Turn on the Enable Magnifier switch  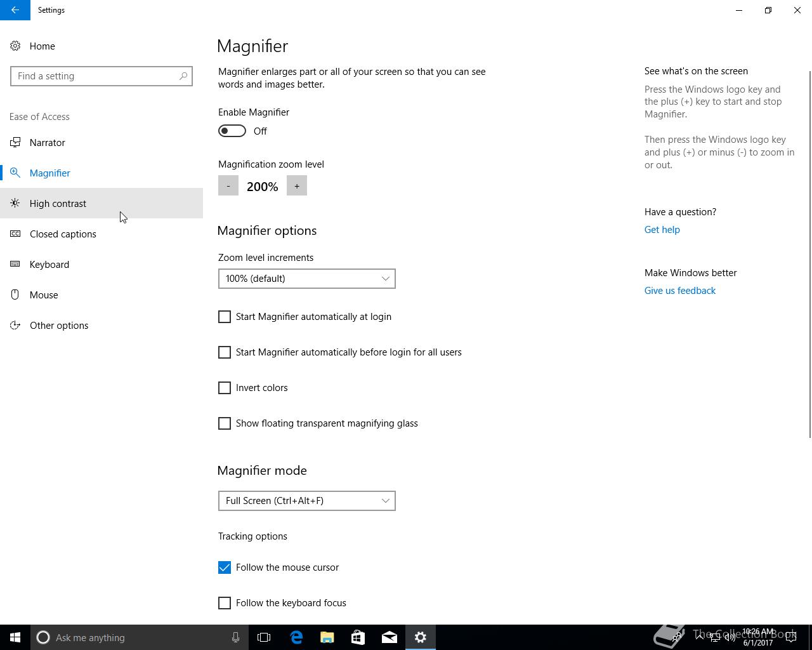coord(232,131)
